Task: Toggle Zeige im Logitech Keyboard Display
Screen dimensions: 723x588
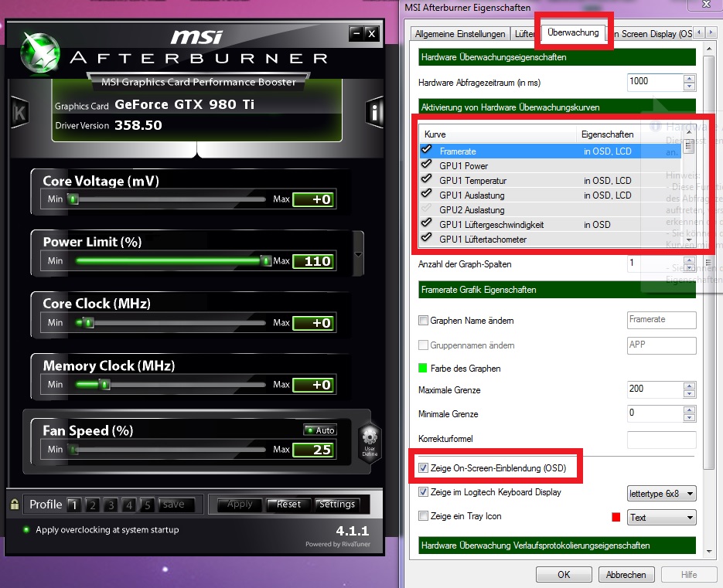Action: [x=423, y=492]
